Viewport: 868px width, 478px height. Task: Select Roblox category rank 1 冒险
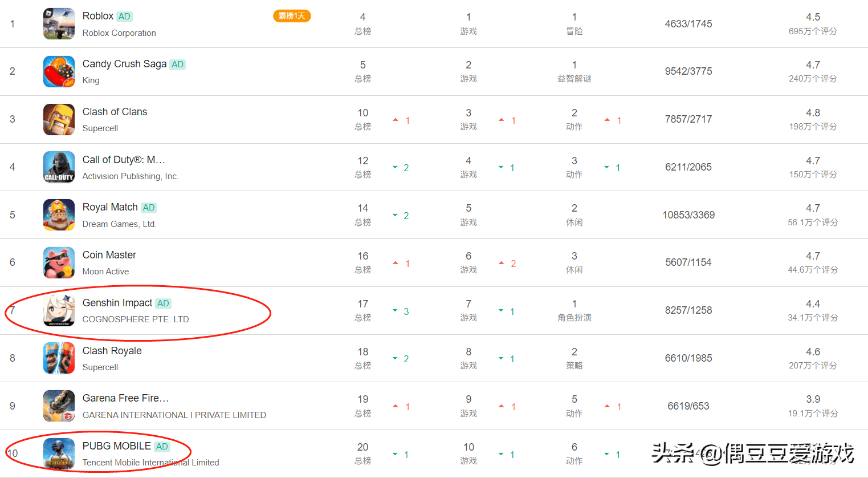574,24
